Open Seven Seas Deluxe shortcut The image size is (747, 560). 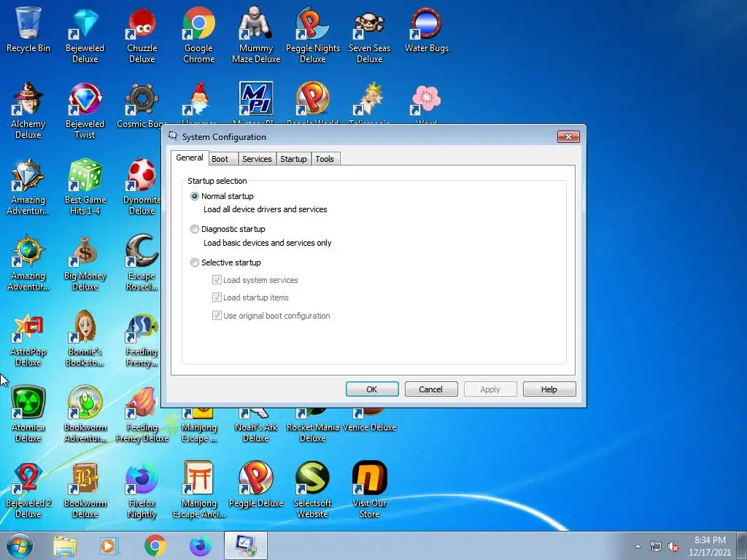(x=370, y=35)
